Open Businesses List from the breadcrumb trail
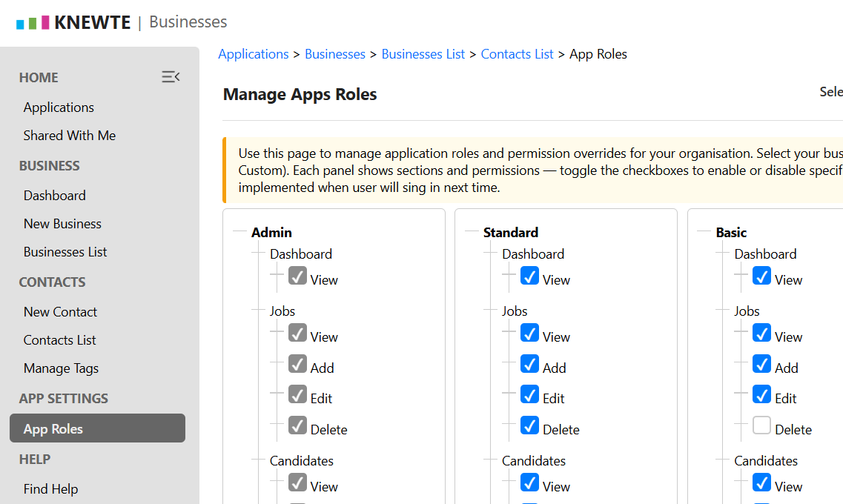Screen dimensions: 843x504 point(423,53)
